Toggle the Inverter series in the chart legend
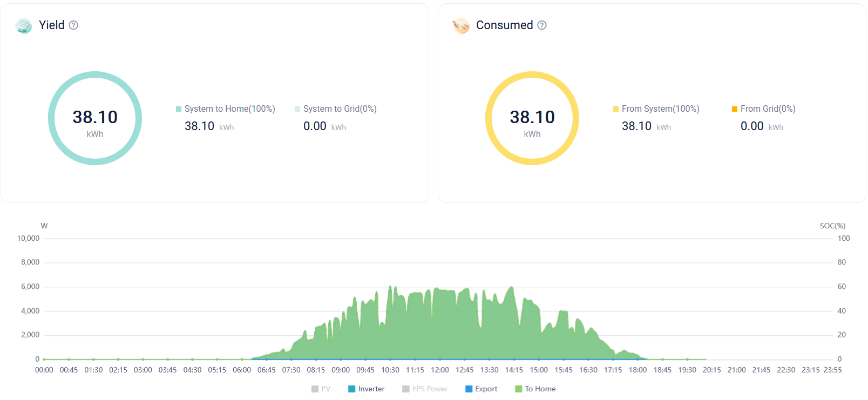The height and width of the screenshot is (400, 868). (367, 389)
